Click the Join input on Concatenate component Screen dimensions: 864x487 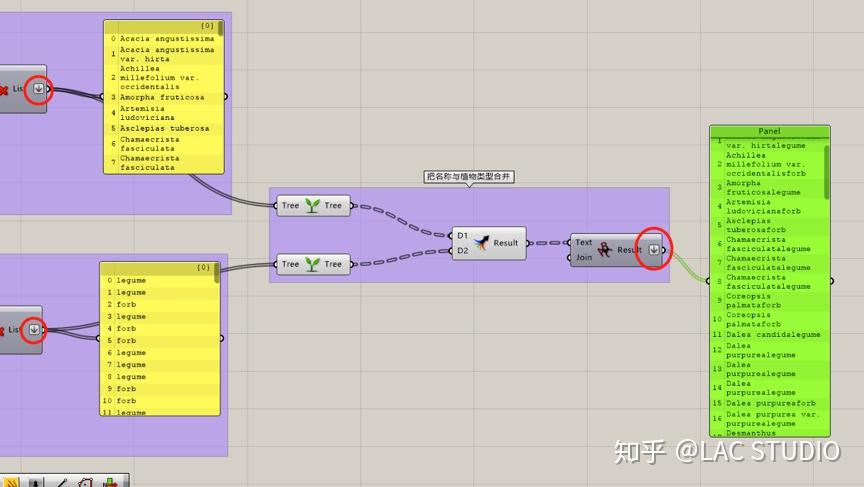584,257
